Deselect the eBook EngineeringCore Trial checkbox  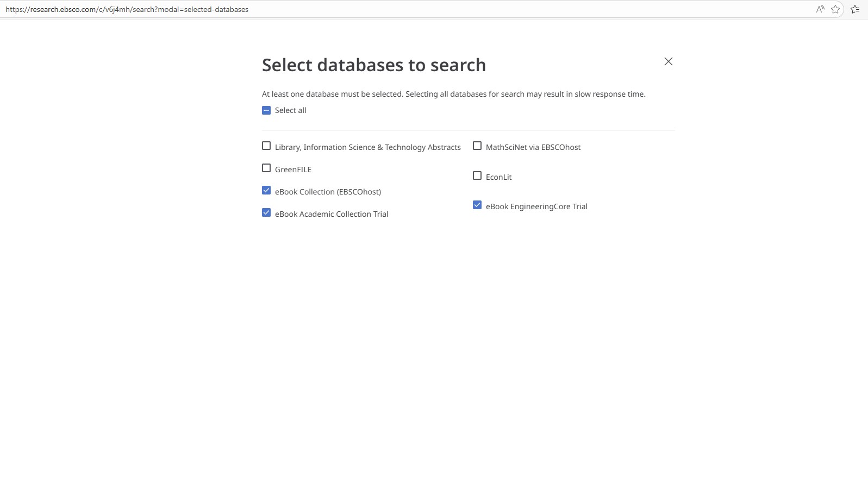[x=477, y=205]
